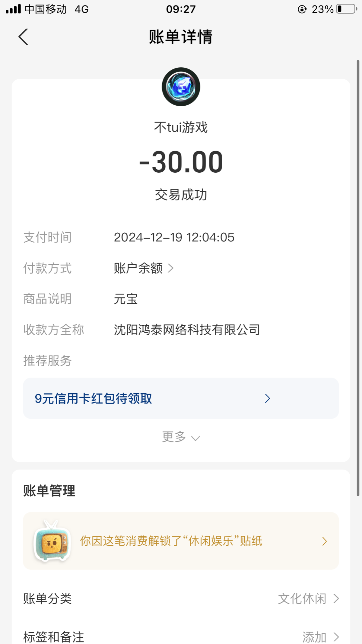Add a tag via 标签和备注 添加
The height and width of the screenshot is (644, 362).
pos(314,637)
